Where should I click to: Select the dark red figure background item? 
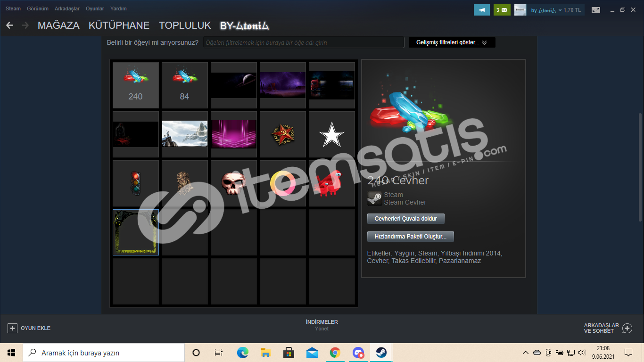(136, 134)
